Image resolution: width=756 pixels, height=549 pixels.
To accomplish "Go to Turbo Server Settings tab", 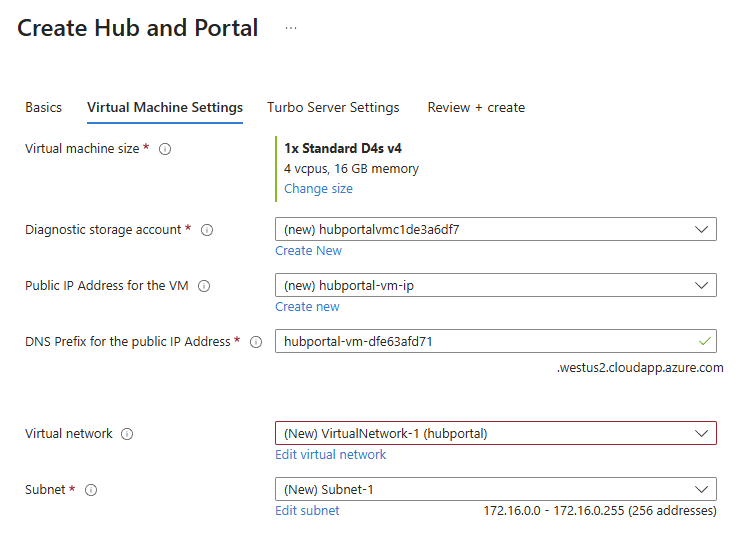I will (333, 108).
